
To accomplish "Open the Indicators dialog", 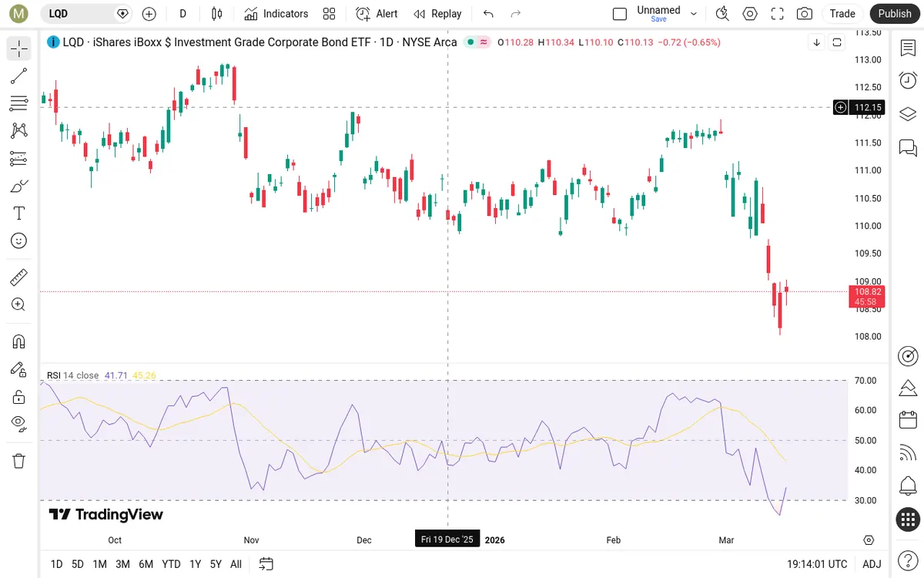I will pos(276,14).
